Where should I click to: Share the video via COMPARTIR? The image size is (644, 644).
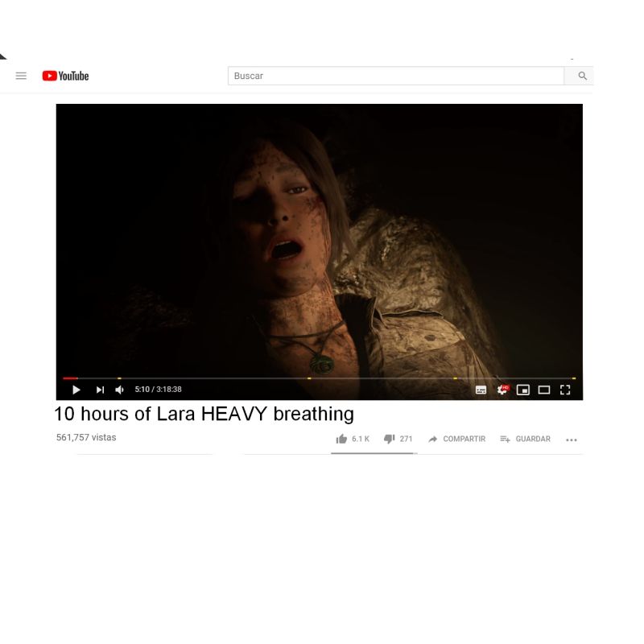point(456,439)
